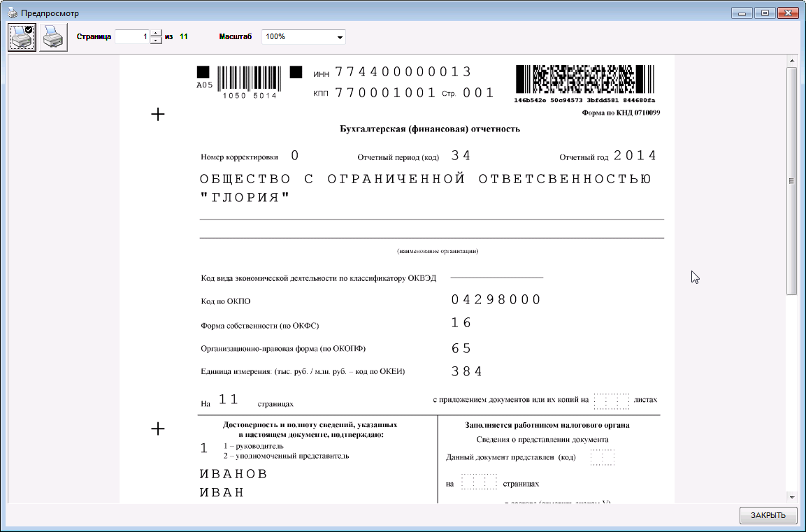Click the label Код по ОКПО
Viewport: 806px width, 532px height.
[x=226, y=301]
